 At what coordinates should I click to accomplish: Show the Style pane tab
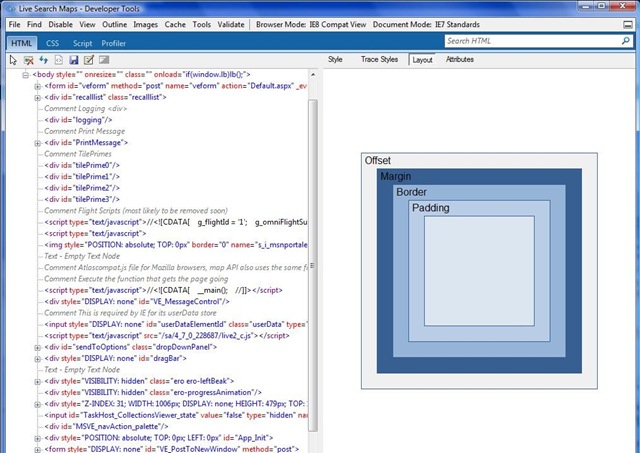pos(335,60)
